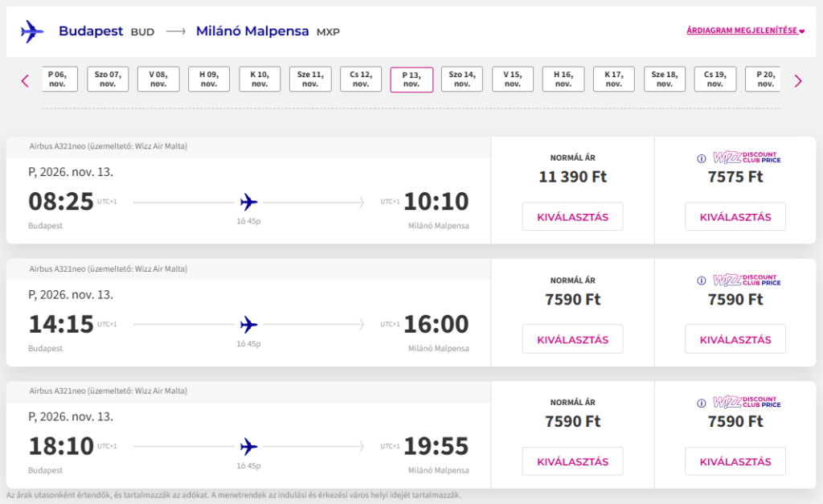Click the plane icon on 18:10 flight route
This screenshot has width=823, height=504.
[249, 447]
